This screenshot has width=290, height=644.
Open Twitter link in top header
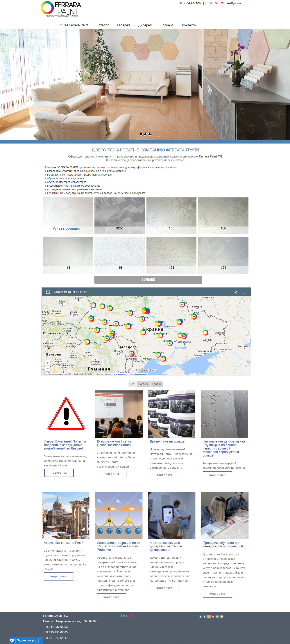point(211,3)
